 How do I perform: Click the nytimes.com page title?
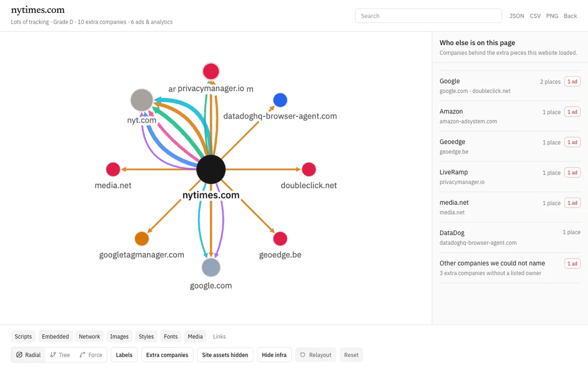coord(38,10)
